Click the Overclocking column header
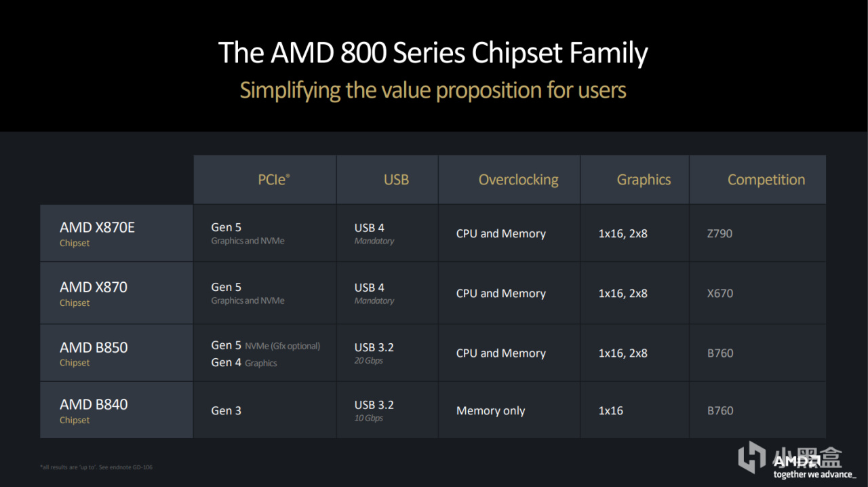 [518, 180]
